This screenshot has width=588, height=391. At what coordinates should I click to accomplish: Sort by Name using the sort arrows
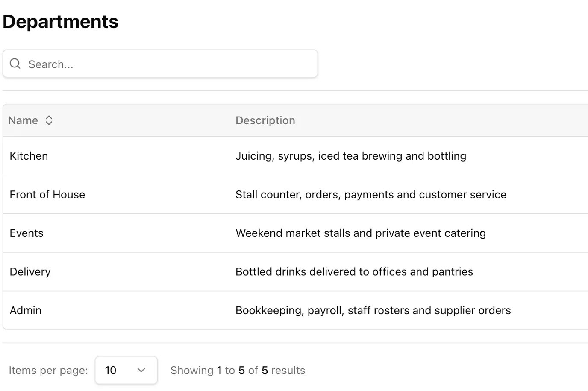[49, 120]
